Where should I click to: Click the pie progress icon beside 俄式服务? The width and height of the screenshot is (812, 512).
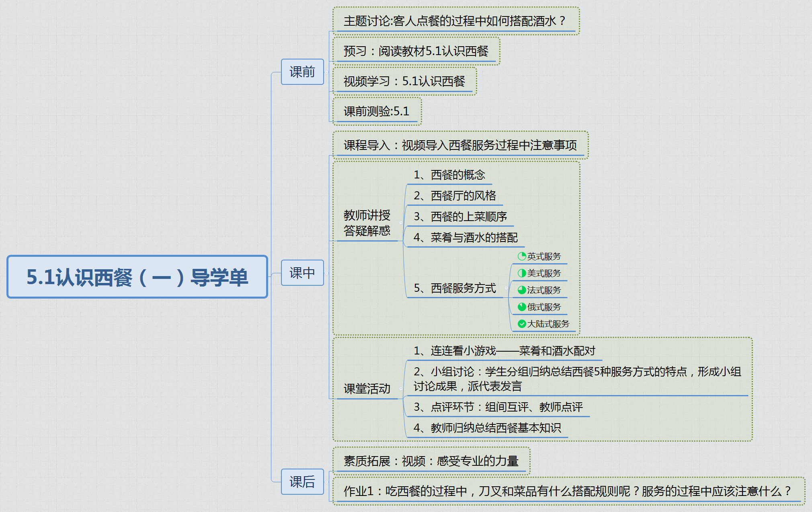(x=521, y=307)
